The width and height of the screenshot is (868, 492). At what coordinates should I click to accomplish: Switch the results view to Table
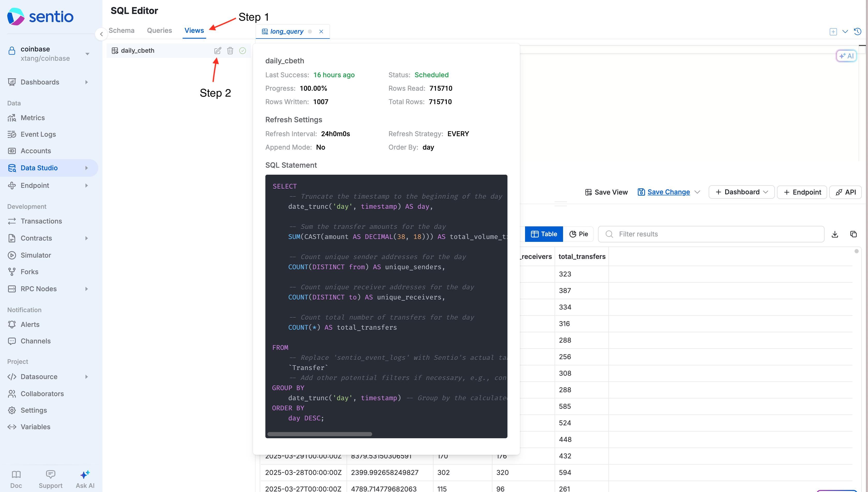point(544,234)
